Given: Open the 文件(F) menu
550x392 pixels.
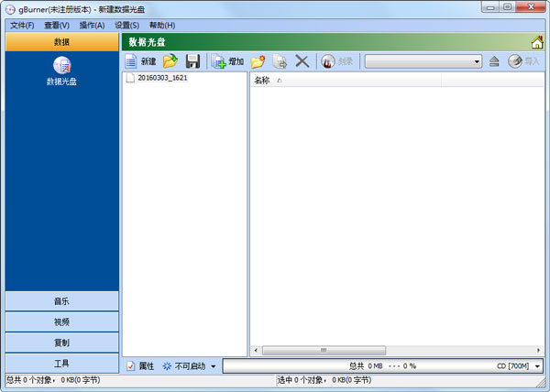Looking at the screenshot, I should 22,26.
